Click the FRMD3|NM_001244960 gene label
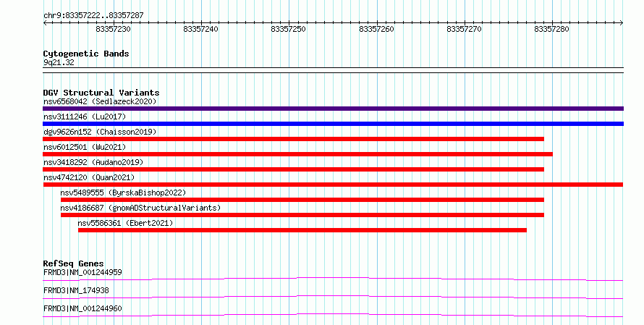This screenshot has width=644, height=325. [82, 308]
